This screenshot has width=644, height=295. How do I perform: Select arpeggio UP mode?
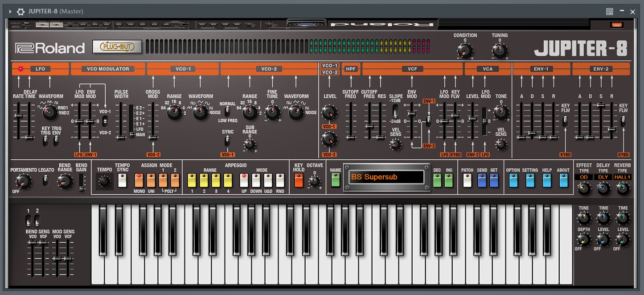pos(244,180)
